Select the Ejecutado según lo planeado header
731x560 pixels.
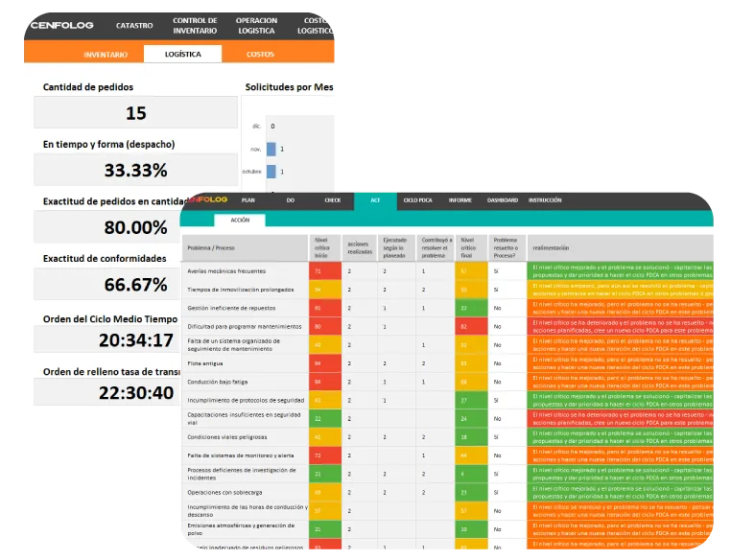pos(396,247)
